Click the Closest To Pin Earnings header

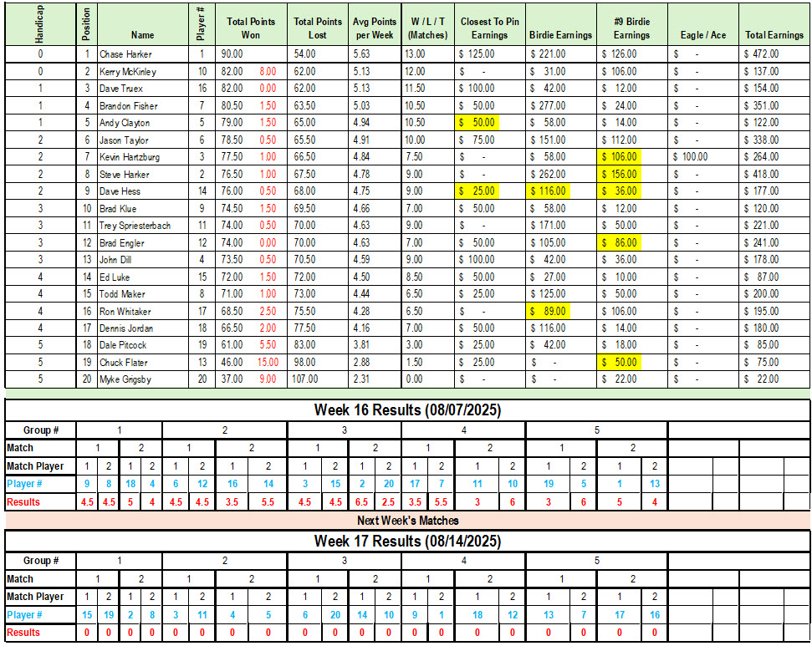(x=489, y=28)
